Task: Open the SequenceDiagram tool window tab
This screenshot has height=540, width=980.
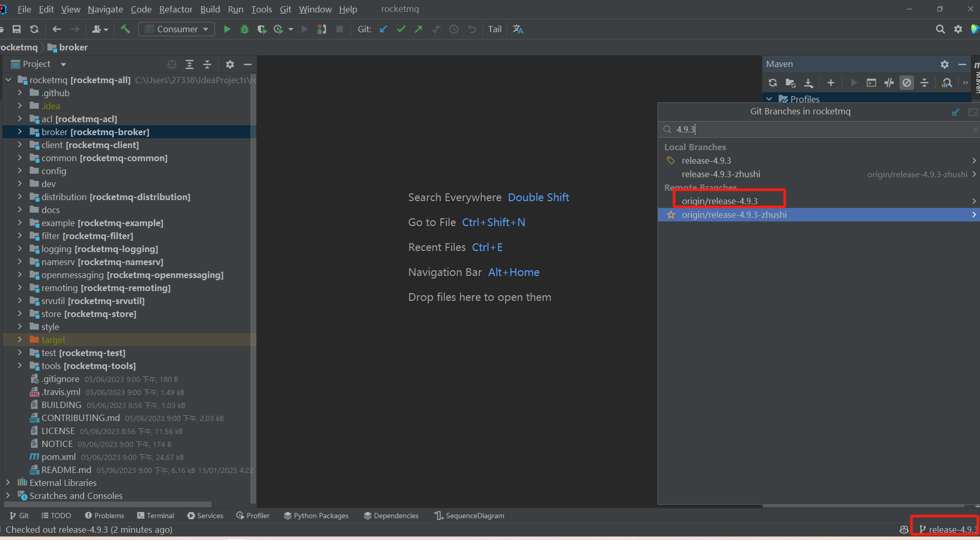Action: [x=469, y=516]
